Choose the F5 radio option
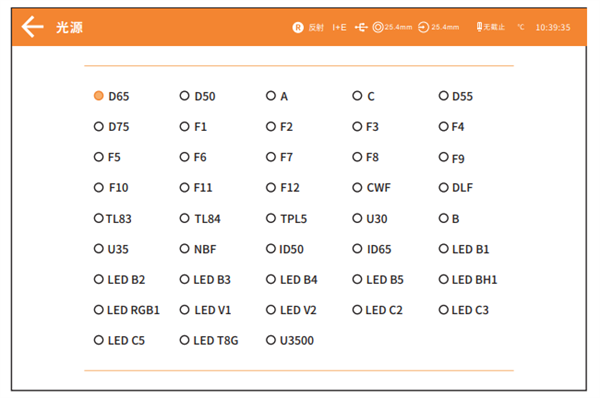This screenshot has height=398, width=600. click(x=98, y=157)
